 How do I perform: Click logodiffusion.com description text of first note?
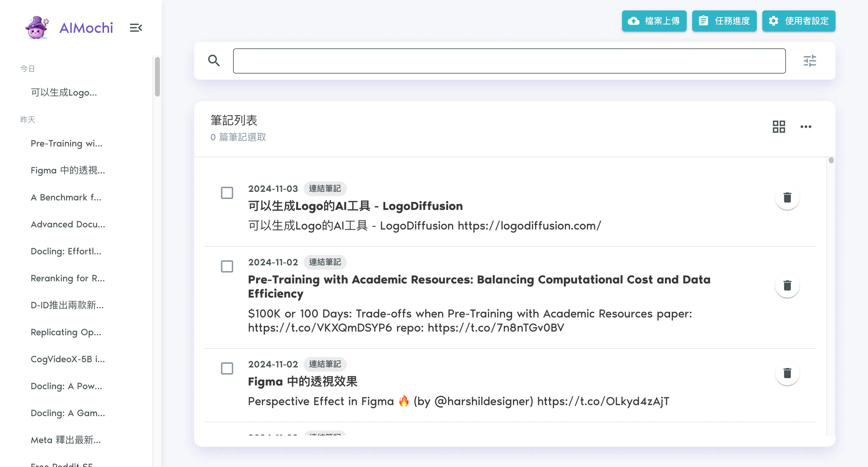pyautogui.click(x=425, y=226)
